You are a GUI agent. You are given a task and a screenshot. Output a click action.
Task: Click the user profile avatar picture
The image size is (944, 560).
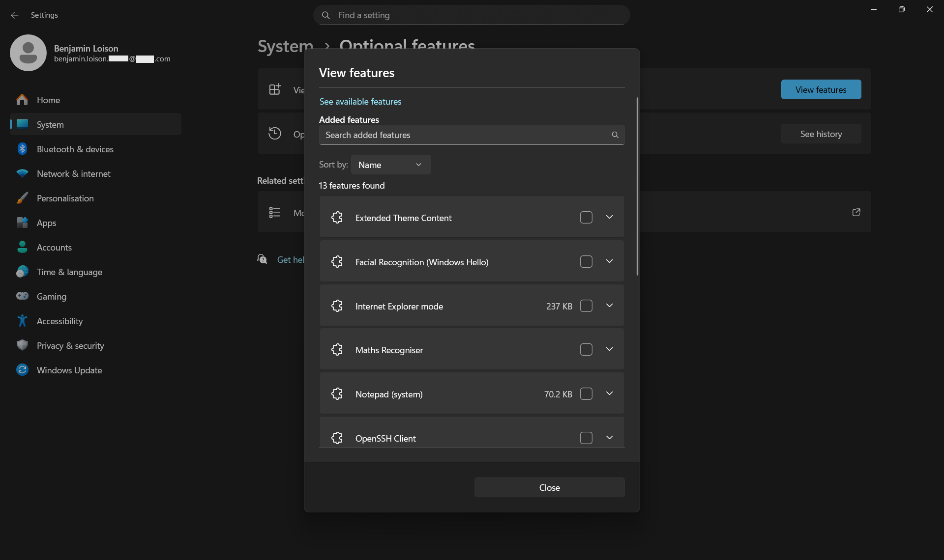tap(28, 53)
